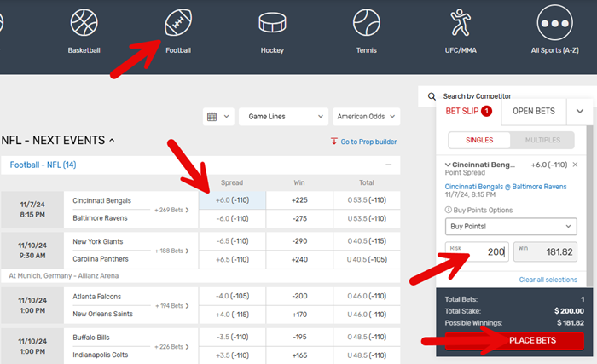Open Go to Prop builder link
Image resolution: width=597 pixels, height=364 pixels.
point(363,142)
